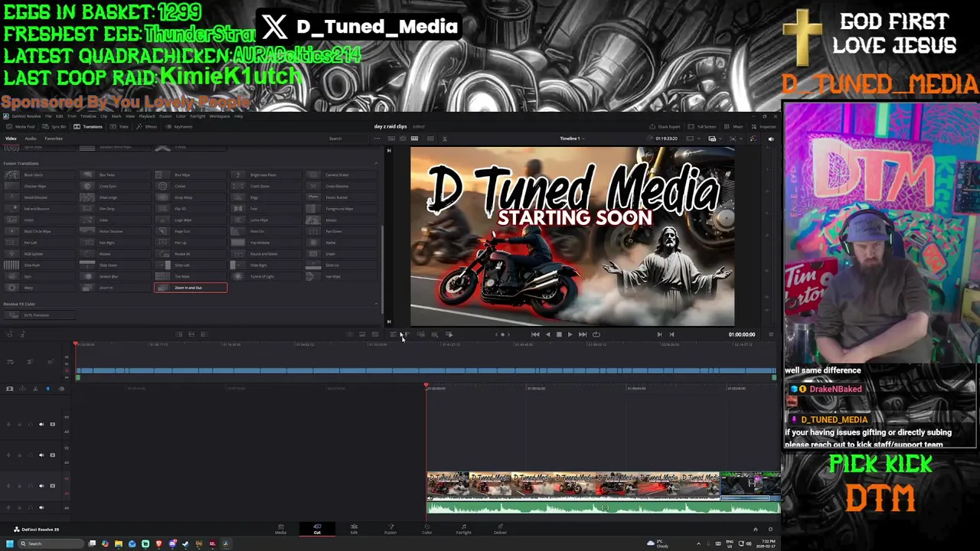Mute track V2 speaker icon
The width and height of the screenshot is (980, 551).
(41, 455)
